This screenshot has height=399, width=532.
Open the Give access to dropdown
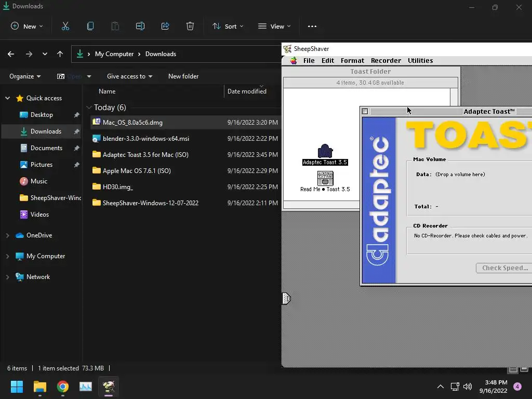129,76
